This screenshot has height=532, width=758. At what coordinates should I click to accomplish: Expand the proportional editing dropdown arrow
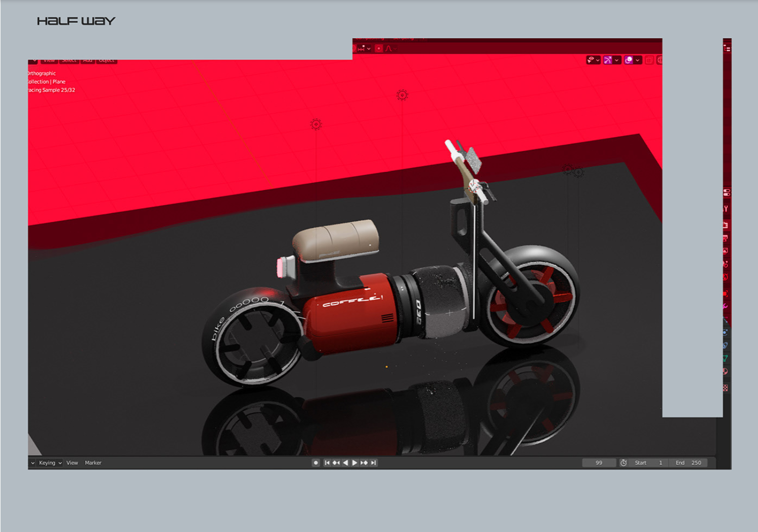point(394,49)
